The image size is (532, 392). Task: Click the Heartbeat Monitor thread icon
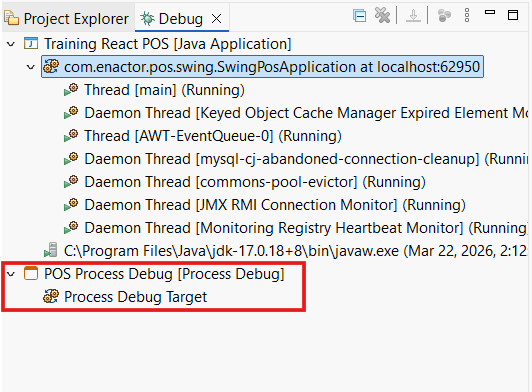click(x=71, y=228)
